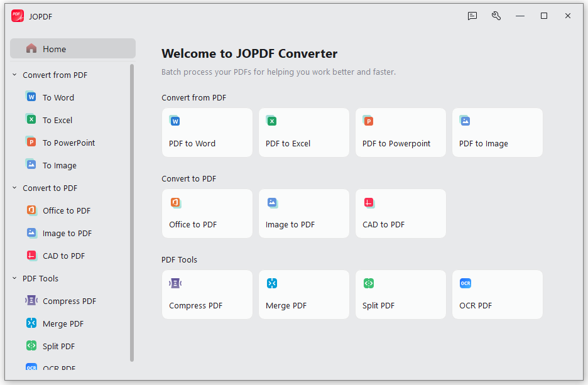Open the Split PDF card label

click(x=378, y=305)
